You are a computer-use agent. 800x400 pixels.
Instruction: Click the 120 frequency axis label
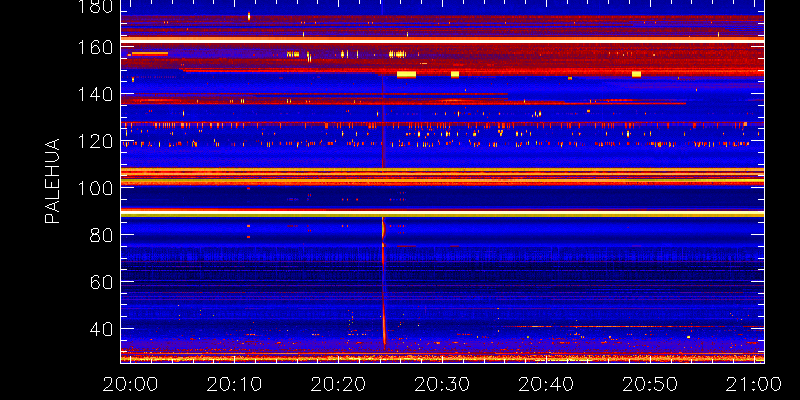coord(93,141)
